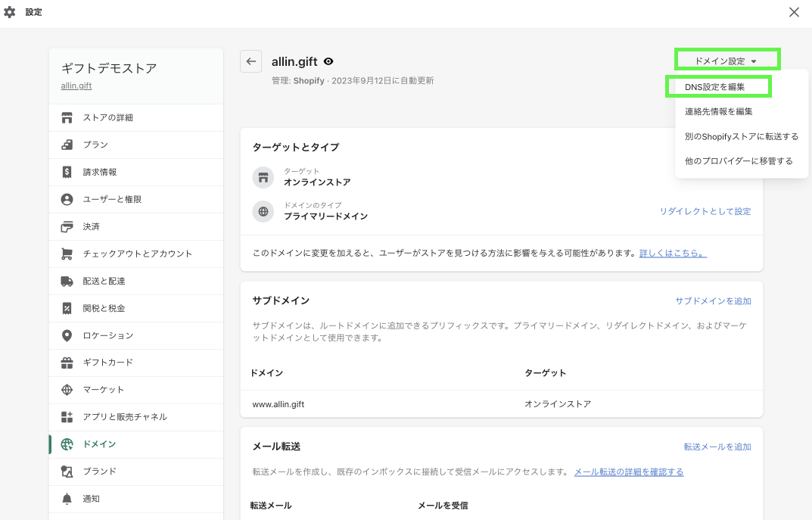Click the billing information receipt icon
812x520 pixels.
[67, 172]
